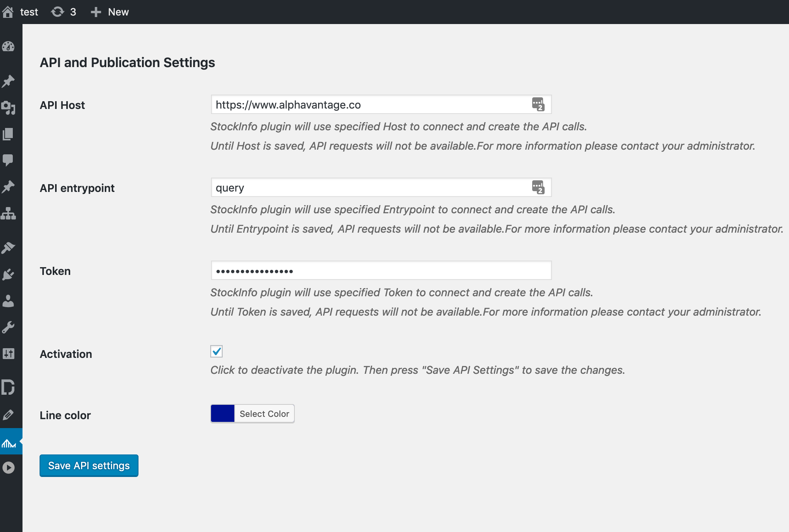The image size is (789, 532).
Task: Open the Dashboard gauge icon in sidebar
Action: 8,47
